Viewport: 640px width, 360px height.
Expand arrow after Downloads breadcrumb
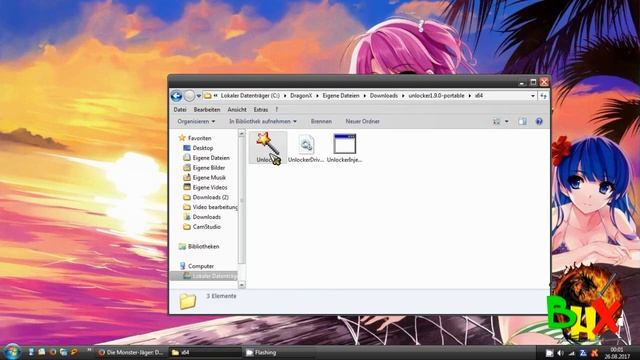point(403,96)
